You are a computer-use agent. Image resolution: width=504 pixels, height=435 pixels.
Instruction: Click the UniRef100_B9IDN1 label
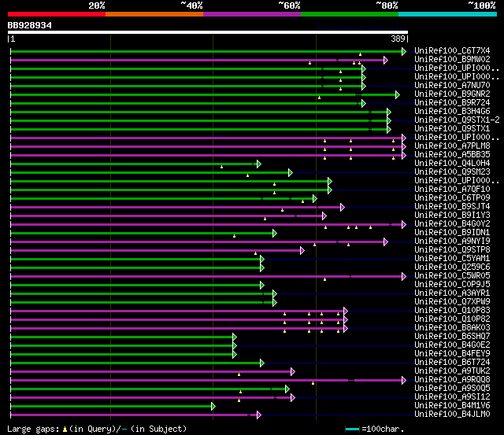click(452, 233)
